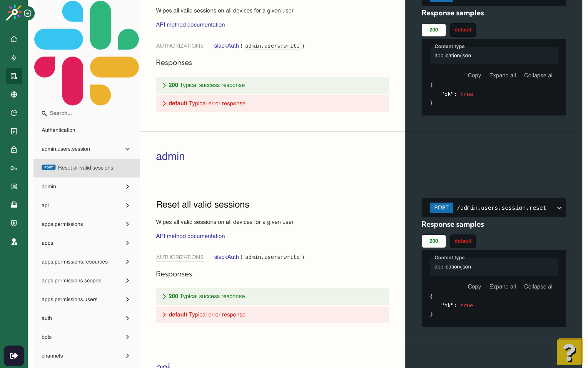Collapse the admin.users.session sidebar section
The image size is (588, 368).
[x=127, y=149]
